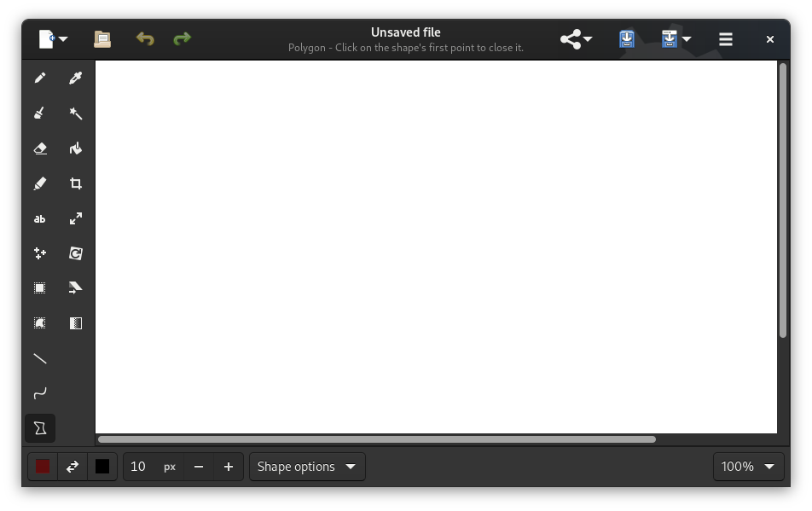
Task: Click the dark red main color swatch
Action: pyautogui.click(x=43, y=467)
